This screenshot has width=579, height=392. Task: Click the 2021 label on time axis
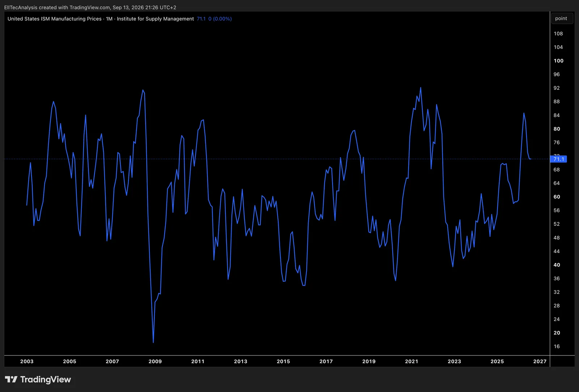(411, 361)
